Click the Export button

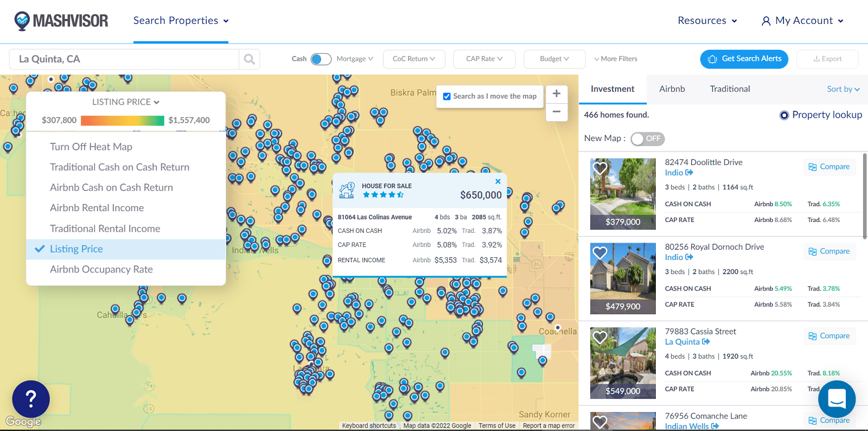(x=827, y=59)
